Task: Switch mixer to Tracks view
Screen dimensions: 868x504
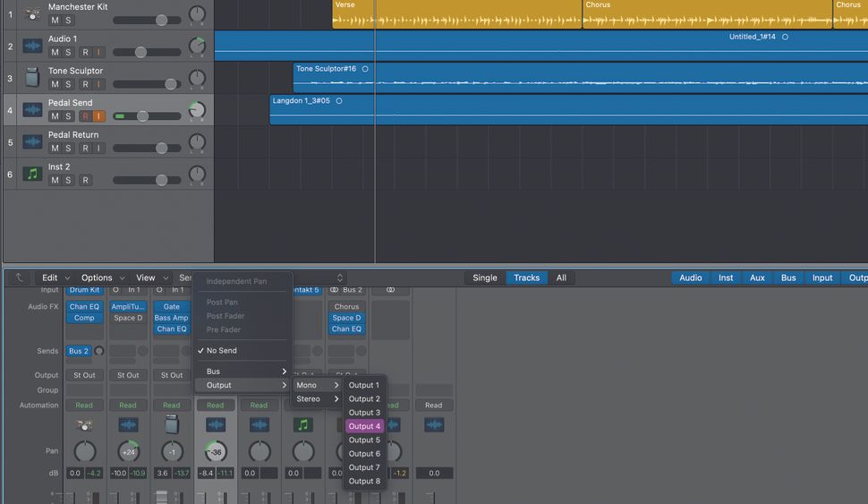Action: [x=526, y=278]
